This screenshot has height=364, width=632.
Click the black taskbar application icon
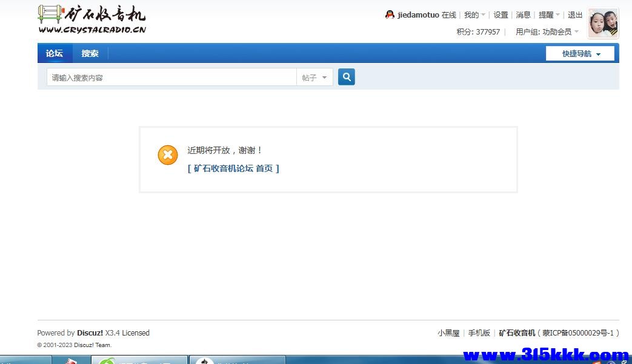[x=204, y=360]
